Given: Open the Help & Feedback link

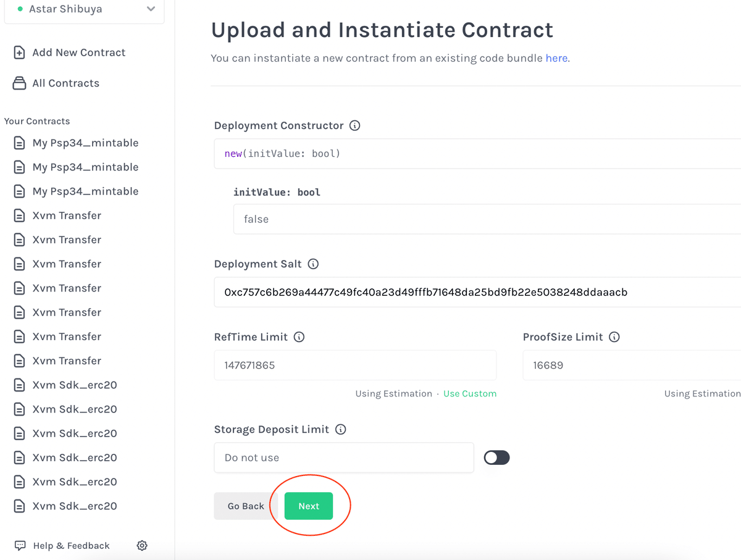Looking at the screenshot, I should click(x=71, y=546).
